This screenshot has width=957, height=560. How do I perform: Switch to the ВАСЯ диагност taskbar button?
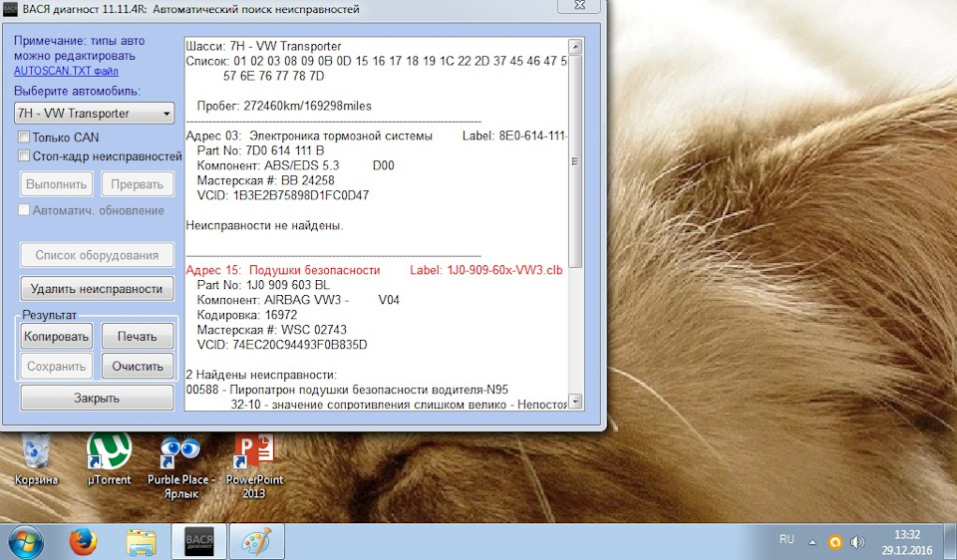click(x=199, y=541)
